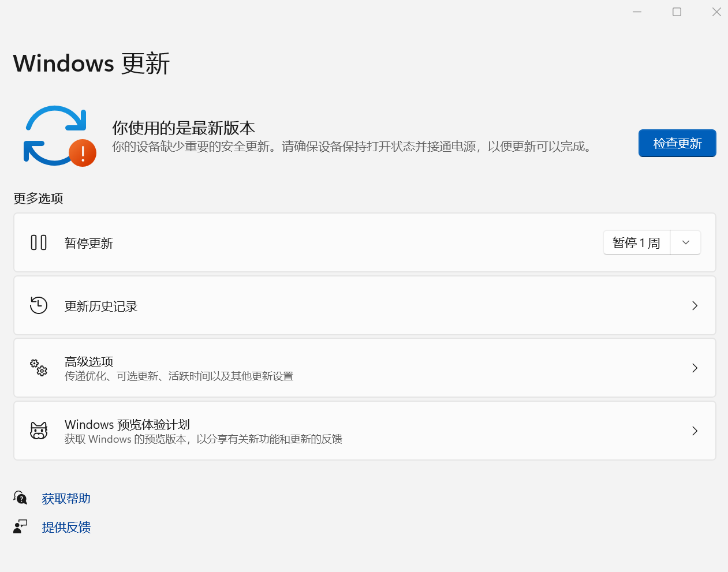Maximize the settings window
728x572 pixels.
(677, 12)
